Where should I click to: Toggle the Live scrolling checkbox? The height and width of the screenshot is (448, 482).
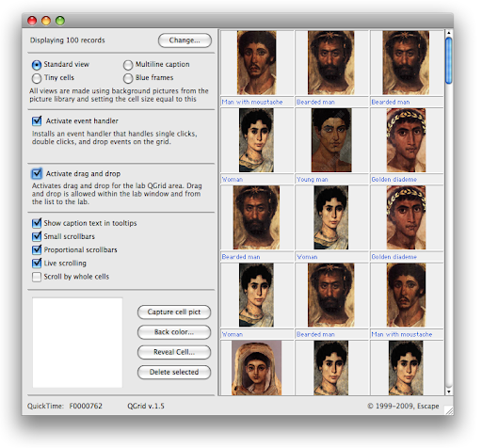[37, 263]
